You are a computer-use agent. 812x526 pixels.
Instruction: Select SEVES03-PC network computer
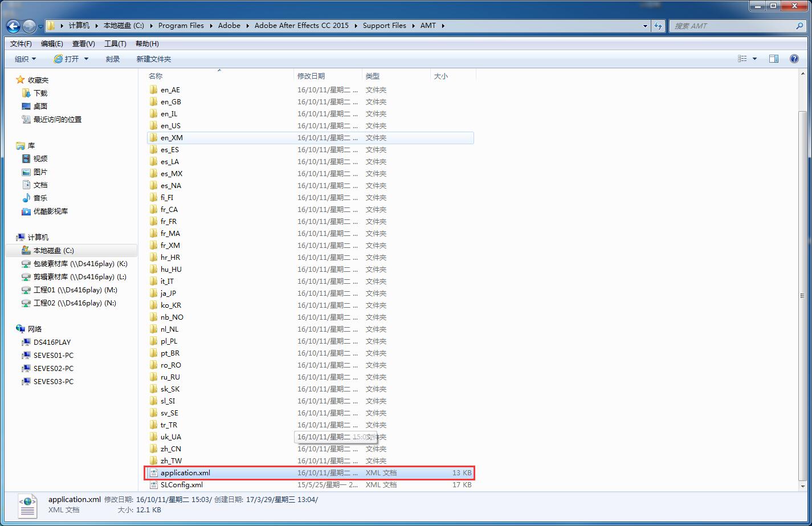click(x=47, y=381)
